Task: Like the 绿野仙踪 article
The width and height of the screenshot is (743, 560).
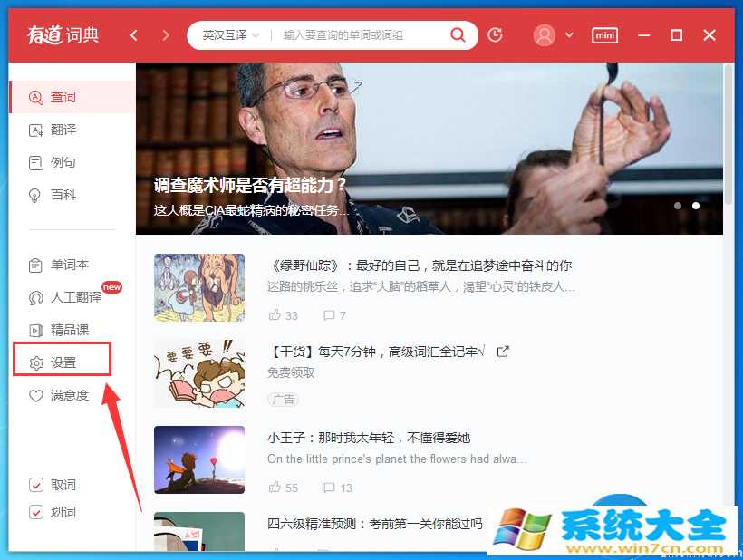Action: (x=275, y=315)
